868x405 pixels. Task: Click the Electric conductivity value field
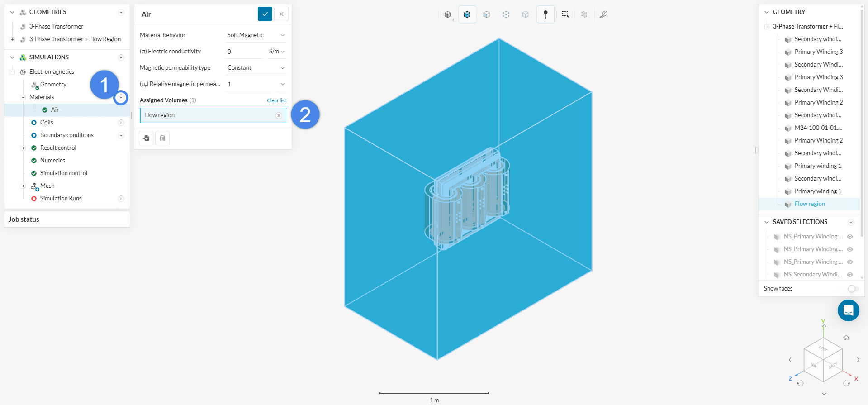[x=243, y=52]
